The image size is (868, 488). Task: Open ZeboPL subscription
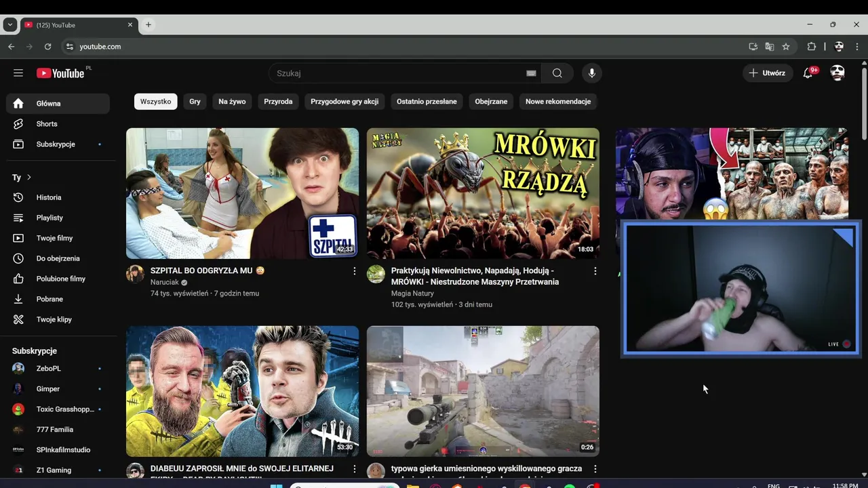coord(58,369)
